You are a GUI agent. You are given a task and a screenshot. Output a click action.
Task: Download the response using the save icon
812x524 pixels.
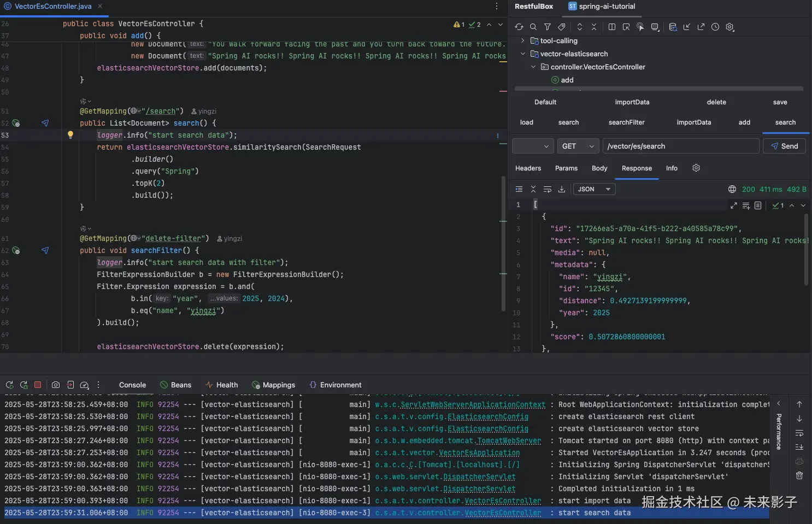click(x=561, y=189)
